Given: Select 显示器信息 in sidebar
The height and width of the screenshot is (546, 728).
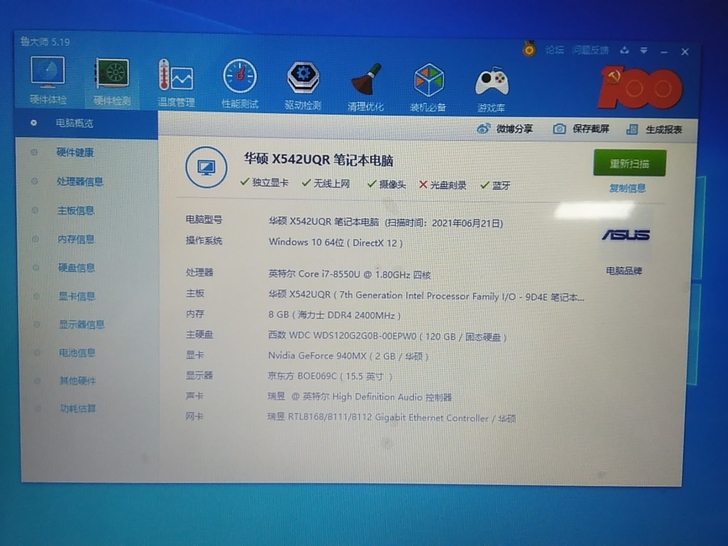Looking at the screenshot, I should pyautogui.click(x=82, y=325).
